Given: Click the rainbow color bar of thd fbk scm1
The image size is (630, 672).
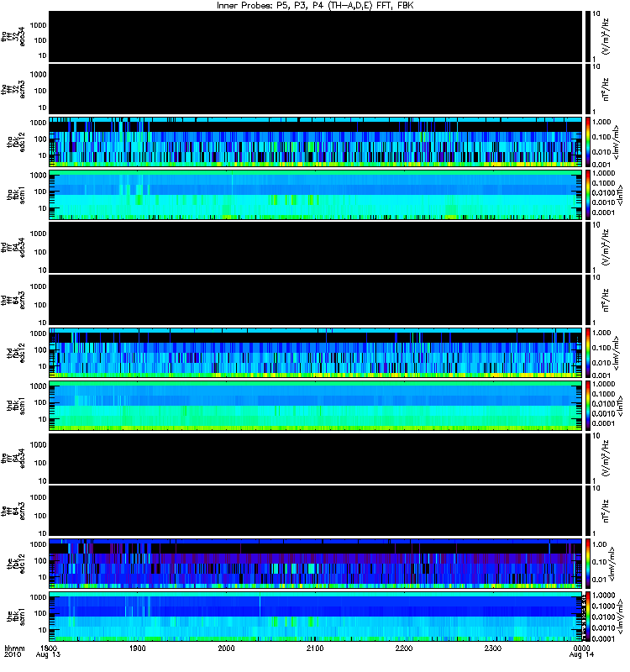Looking at the screenshot, I should [x=588, y=406].
